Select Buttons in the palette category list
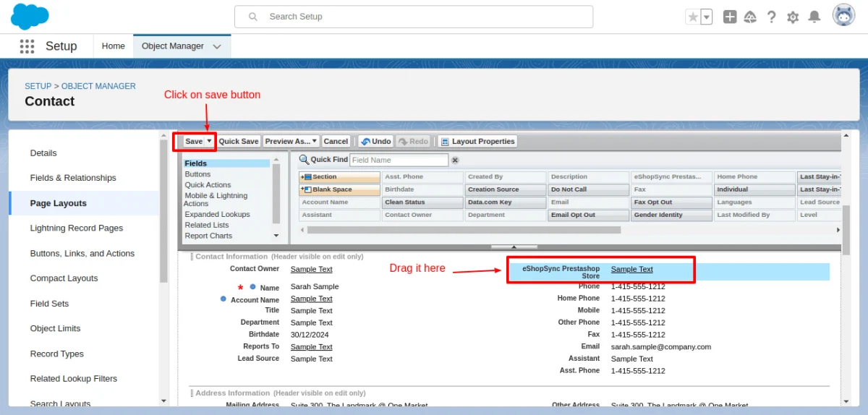868x415 pixels. click(x=198, y=174)
